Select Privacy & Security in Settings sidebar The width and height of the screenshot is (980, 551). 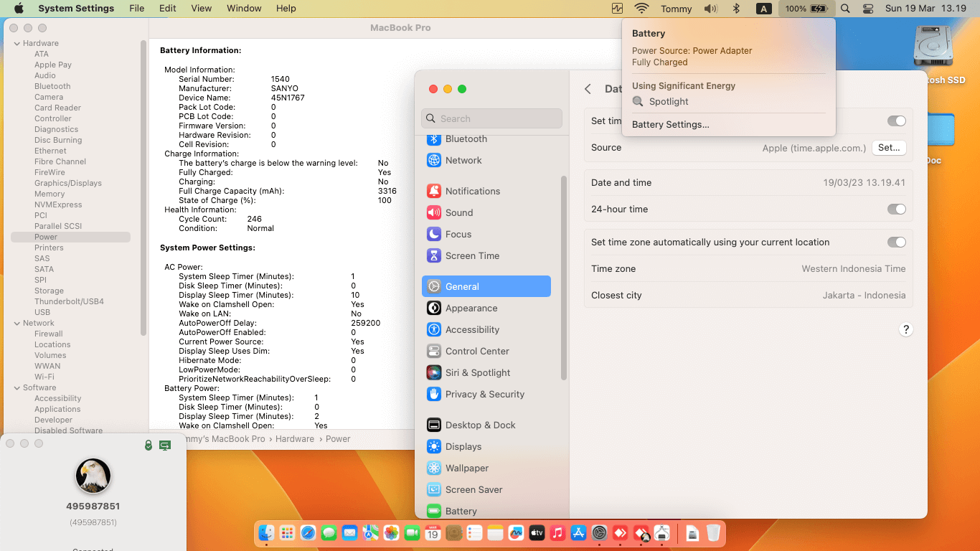click(486, 394)
